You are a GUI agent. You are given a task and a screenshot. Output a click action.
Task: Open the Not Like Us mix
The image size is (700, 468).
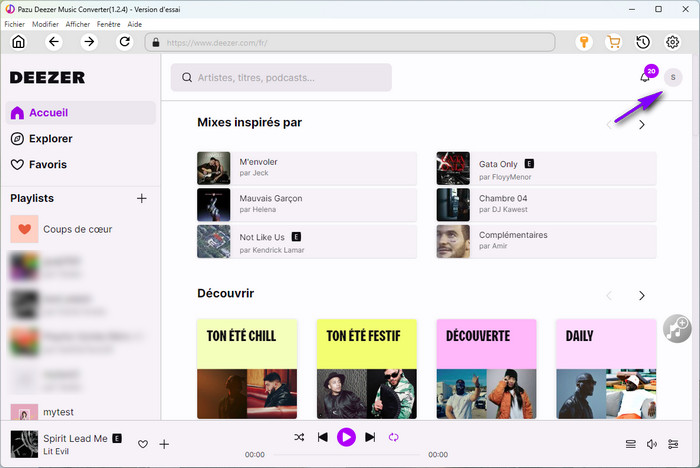[307, 242]
